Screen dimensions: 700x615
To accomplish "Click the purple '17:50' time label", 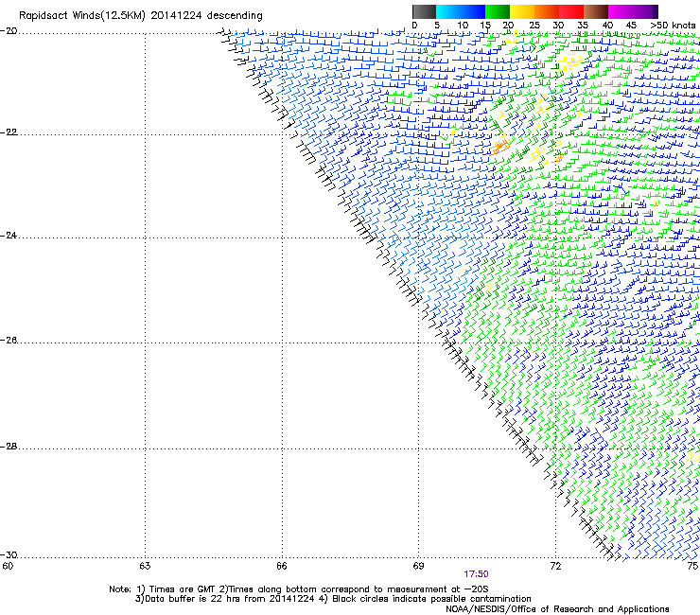I will (x=476, y=574).
